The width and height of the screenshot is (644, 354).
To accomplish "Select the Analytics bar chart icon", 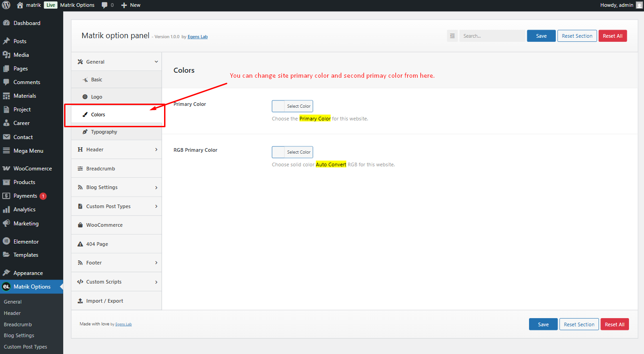I will 6,209.
